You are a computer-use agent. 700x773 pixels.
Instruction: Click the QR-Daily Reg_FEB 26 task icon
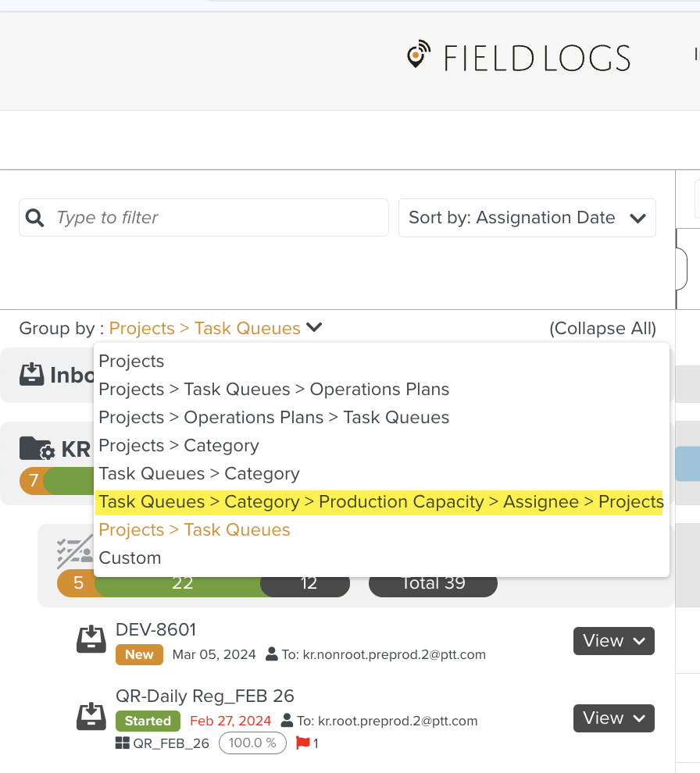click(91, 716)
